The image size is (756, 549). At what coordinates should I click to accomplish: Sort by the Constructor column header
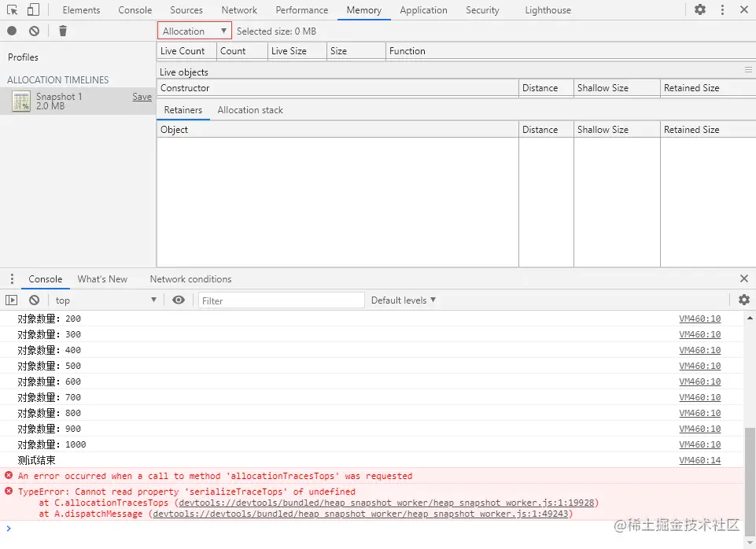tap(337, 88)
